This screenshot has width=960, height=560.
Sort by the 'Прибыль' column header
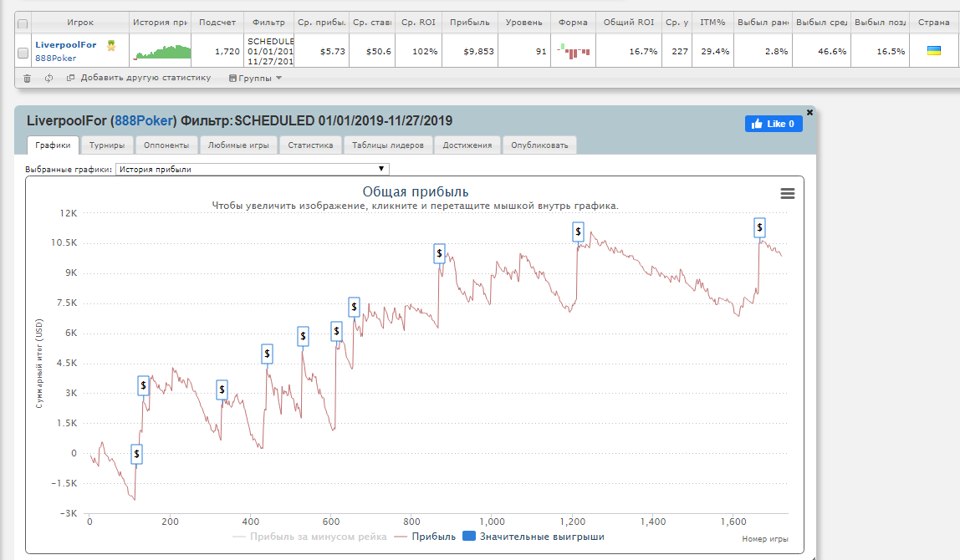click(470, 23)
